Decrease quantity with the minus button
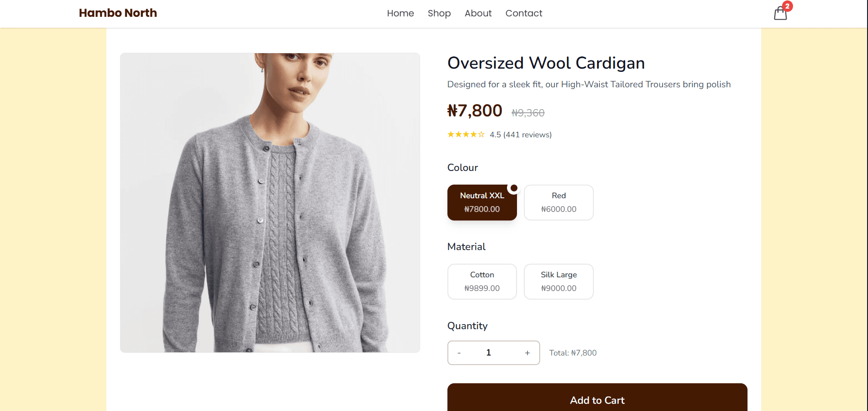Viewport: 868px width, 411px height. [x=459, y=353]
